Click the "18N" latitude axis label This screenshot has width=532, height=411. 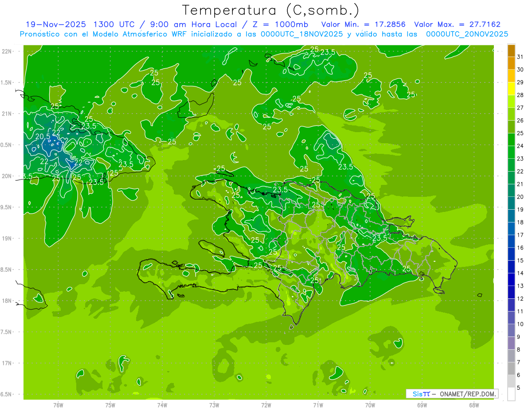click(6, 301)
